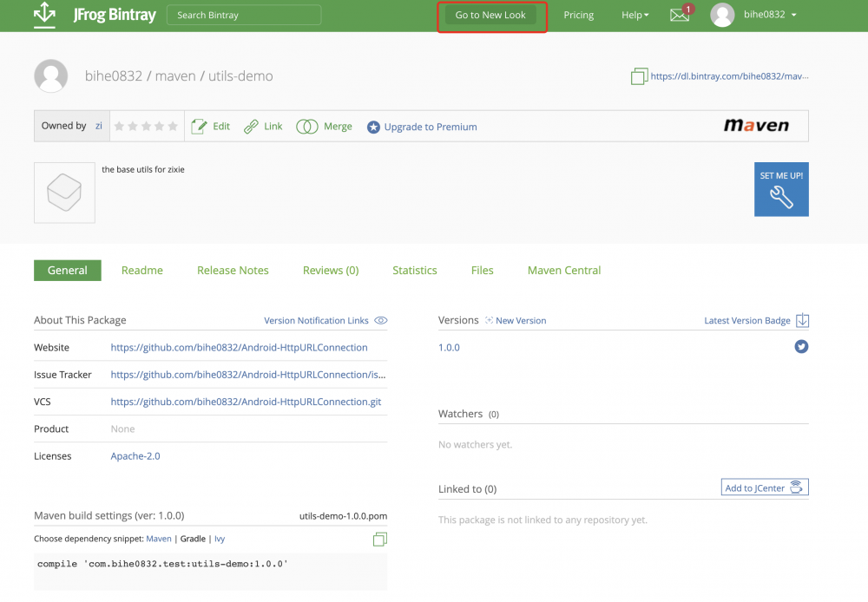Viewport: 868px width, 602px height.
Task: Expand the bihe0832 account dropdown
Action: click(x=770, y=15)
